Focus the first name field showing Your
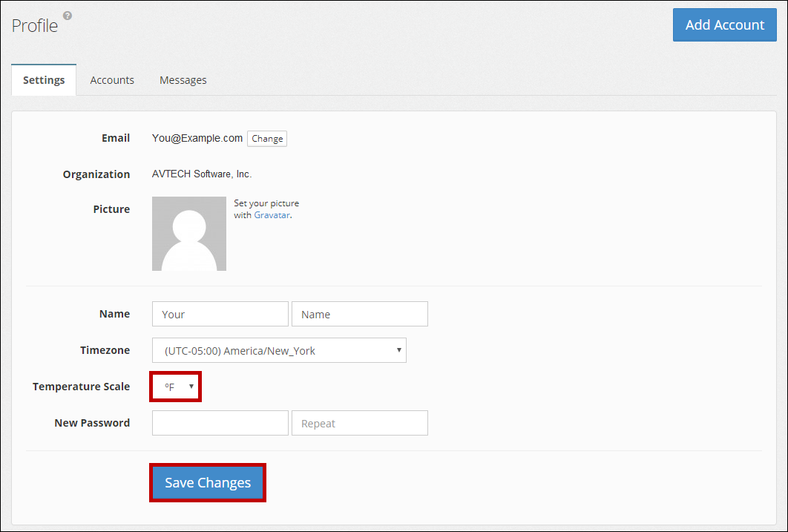Viewport: 788px width, 532px height. click(220, 314)
